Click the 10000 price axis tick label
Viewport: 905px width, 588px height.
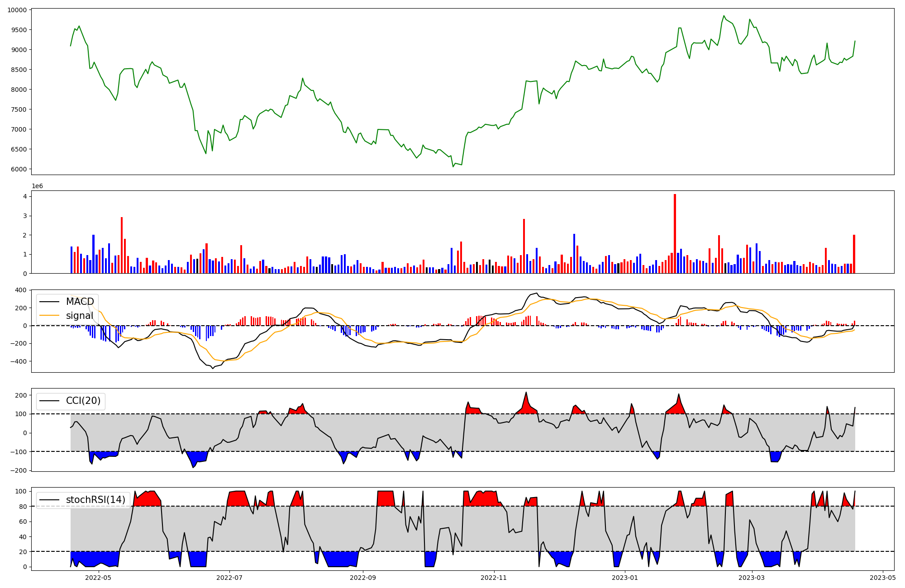point(17,10)
